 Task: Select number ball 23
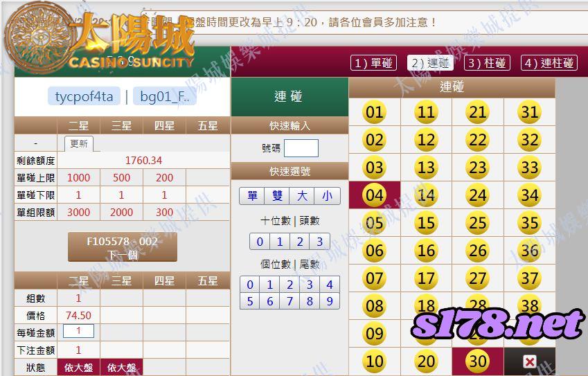[x=477, y=168]
